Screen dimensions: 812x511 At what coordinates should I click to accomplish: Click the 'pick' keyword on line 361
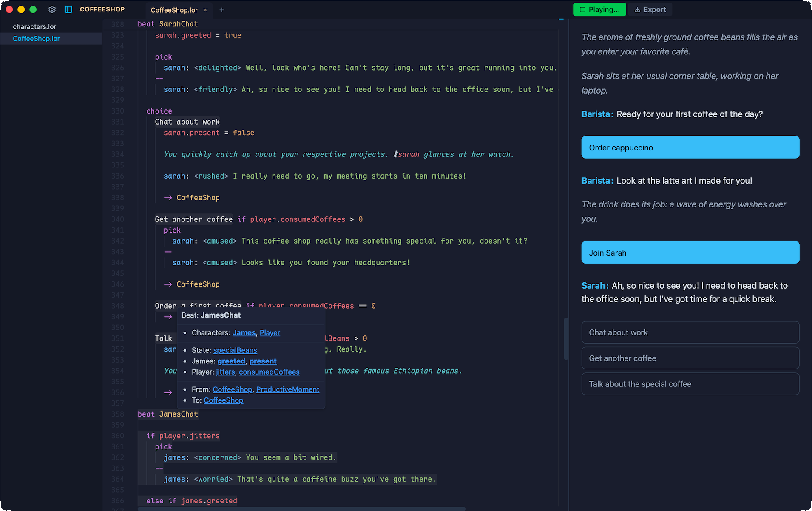pos(163,447)
